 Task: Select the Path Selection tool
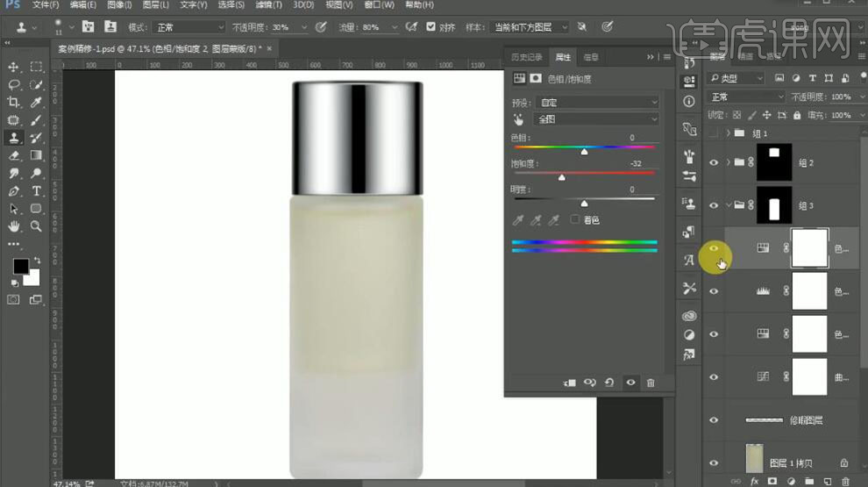coord(13,209)
